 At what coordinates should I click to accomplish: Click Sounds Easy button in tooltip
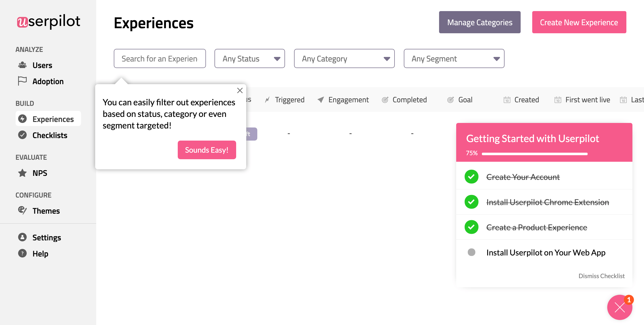pyautogui.click(x=206, y=150)
